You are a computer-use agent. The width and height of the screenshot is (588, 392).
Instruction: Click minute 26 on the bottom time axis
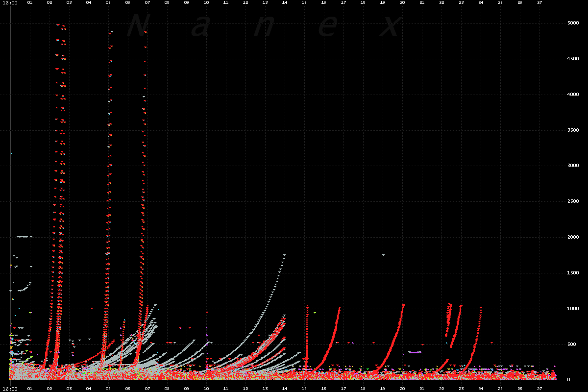click(520, 389)
